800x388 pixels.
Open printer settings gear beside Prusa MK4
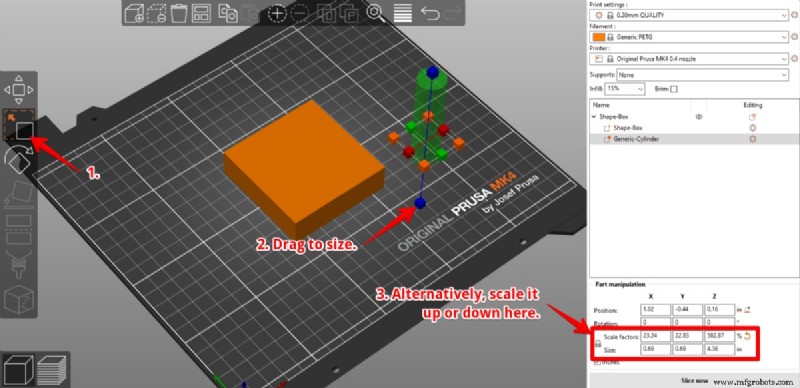coord(794,59)
